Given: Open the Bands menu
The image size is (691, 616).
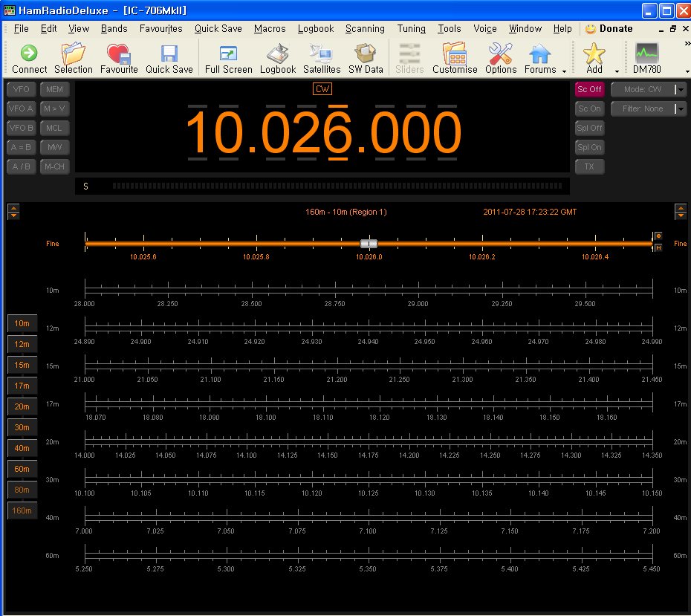Looking at the screenshot, I should click(x=114, y=29).
